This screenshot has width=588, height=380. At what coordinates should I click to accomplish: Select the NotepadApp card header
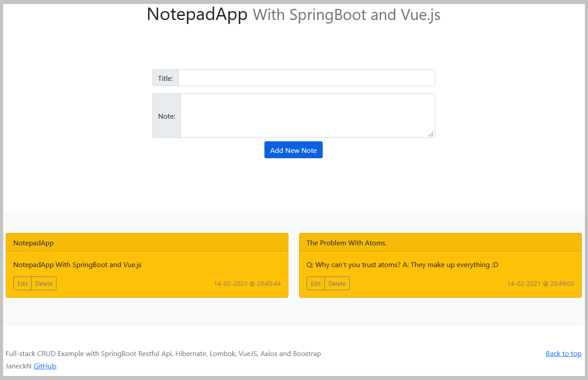tap(147, 243)
